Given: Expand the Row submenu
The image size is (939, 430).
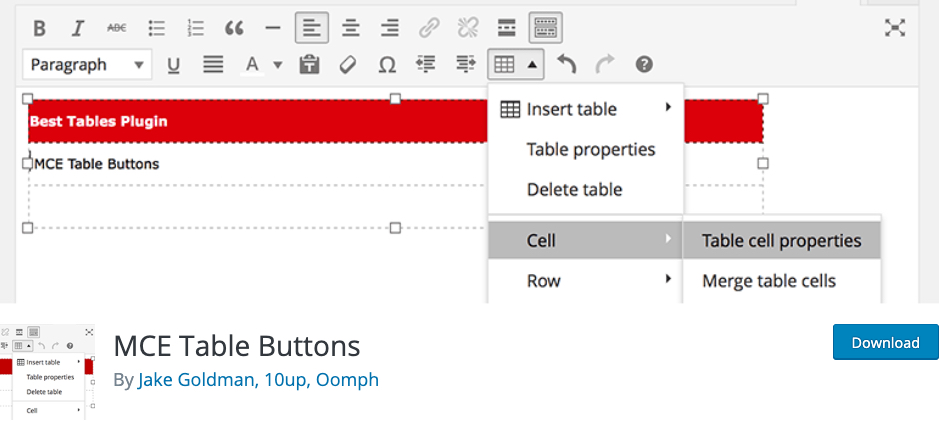Looking at the screenshot, I should pos(586,280).
